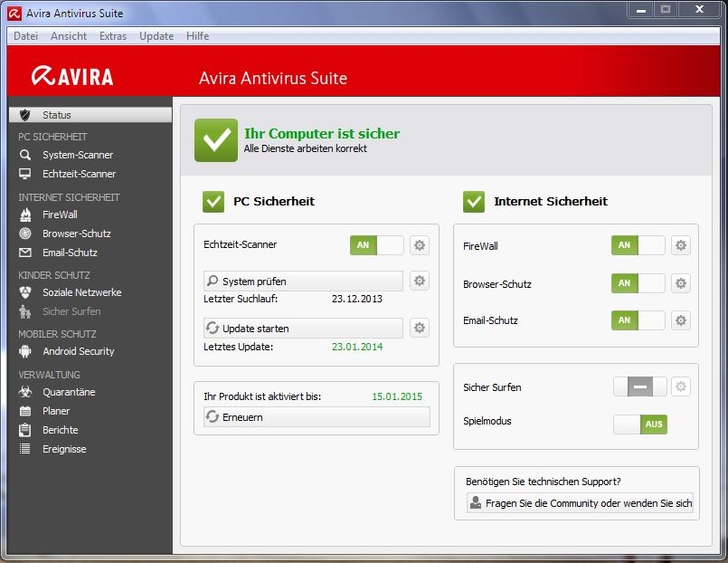This screenshot has width=728, height=563.
Task: Open FireWall settings gear
Action: click(681, 245)
